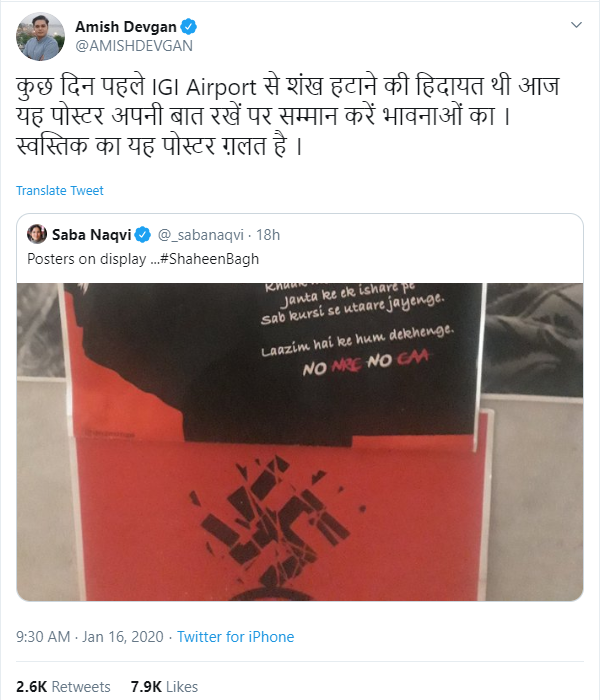The height and width of the screenshot is (700, 602).
Task: View the 2.6K Retweets list
Action: click(63, 687)
